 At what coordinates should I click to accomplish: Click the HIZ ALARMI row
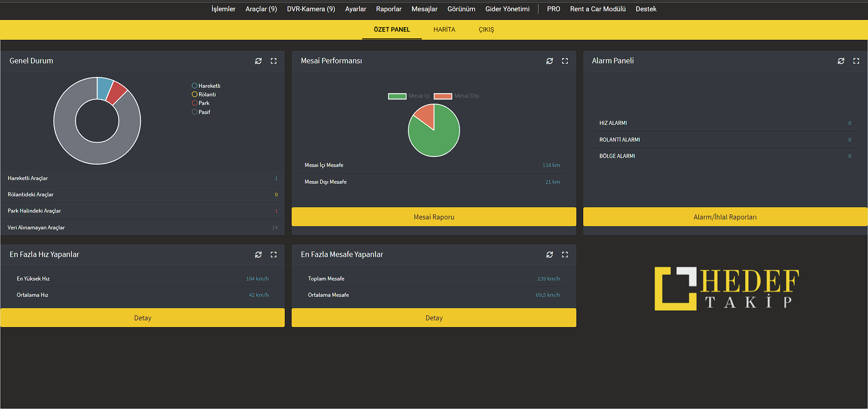[x=725, y=123]
